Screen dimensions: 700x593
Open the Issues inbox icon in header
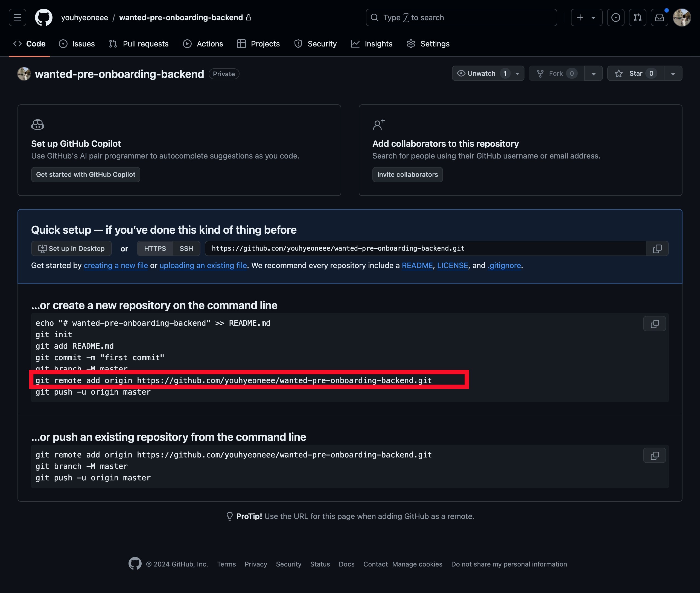pos(616,17)
